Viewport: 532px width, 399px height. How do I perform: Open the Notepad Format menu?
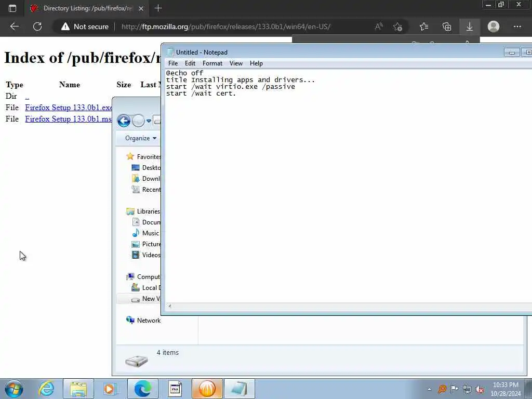pyautogui.click(x=212, y=63)
